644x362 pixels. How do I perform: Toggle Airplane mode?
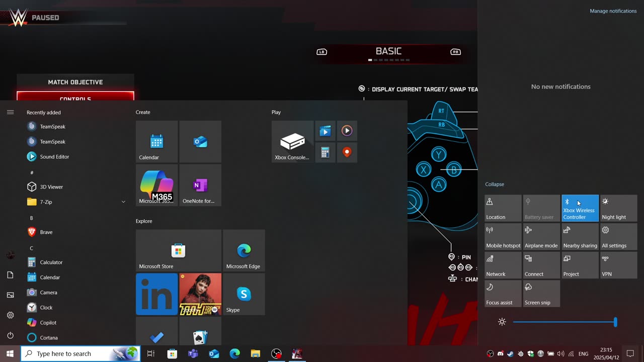tap(541, 237)
